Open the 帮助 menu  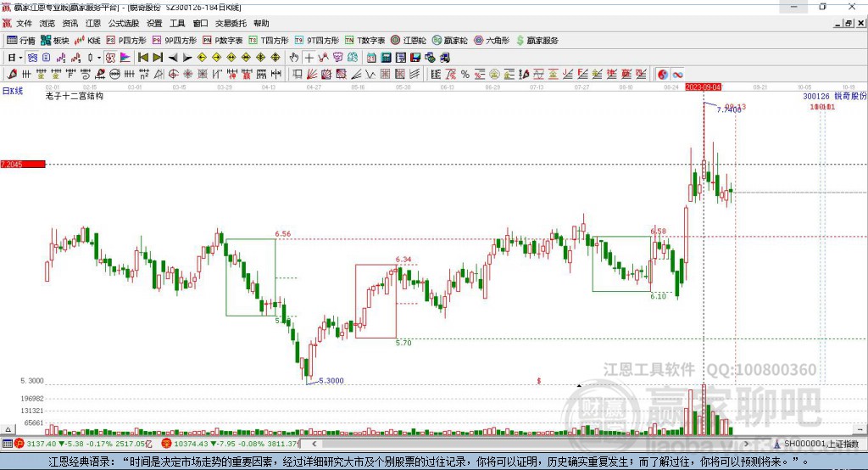pyautogui.click(x=261, y=23)
